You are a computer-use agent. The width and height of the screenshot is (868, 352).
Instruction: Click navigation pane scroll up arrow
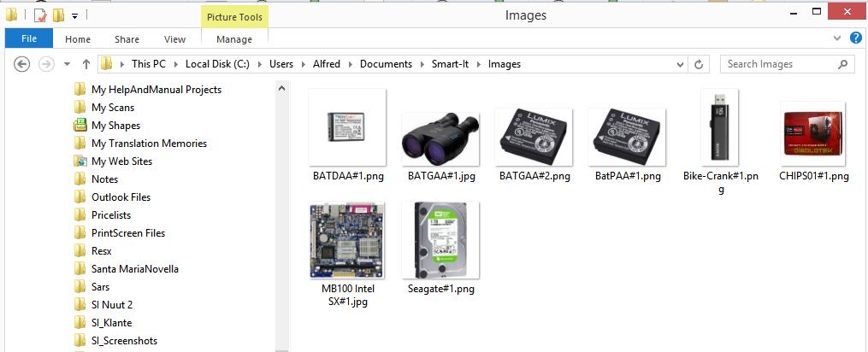[x=281, y=87]
